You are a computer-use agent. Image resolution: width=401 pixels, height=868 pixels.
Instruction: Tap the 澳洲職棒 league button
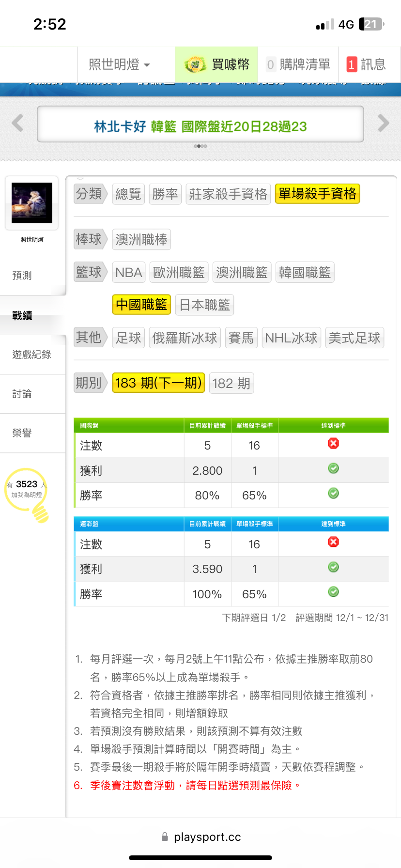tap(141, 240)
